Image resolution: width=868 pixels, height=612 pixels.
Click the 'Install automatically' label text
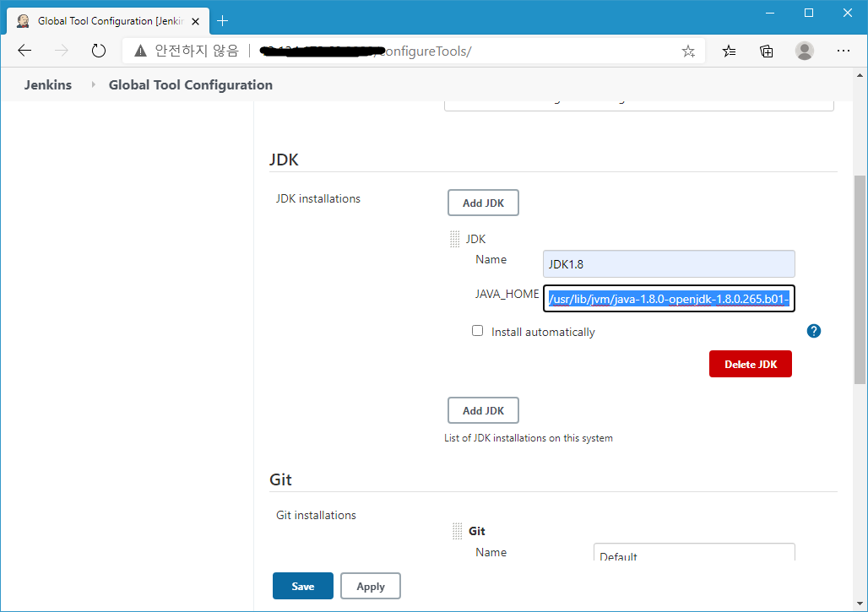(x=543, y=332)
